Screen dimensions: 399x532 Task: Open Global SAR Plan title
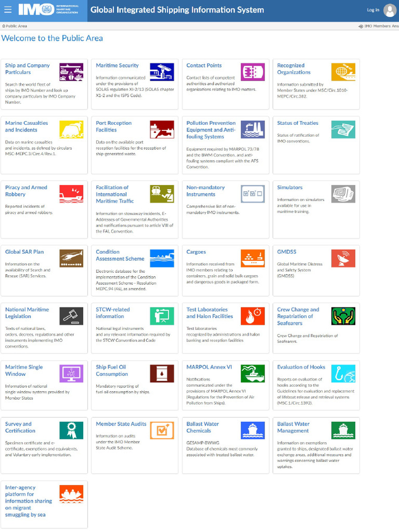[x=24, y=252]
